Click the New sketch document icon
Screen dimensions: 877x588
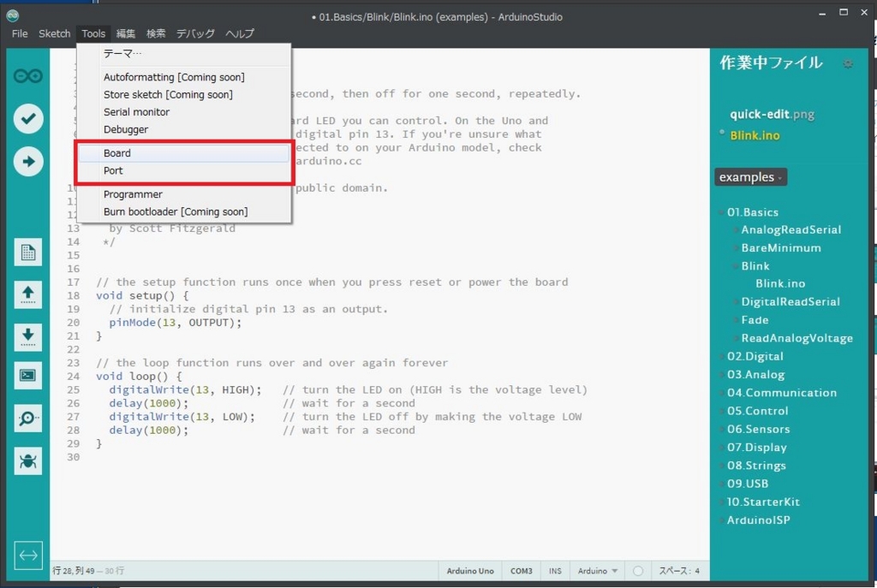click(x=28, y=252)
